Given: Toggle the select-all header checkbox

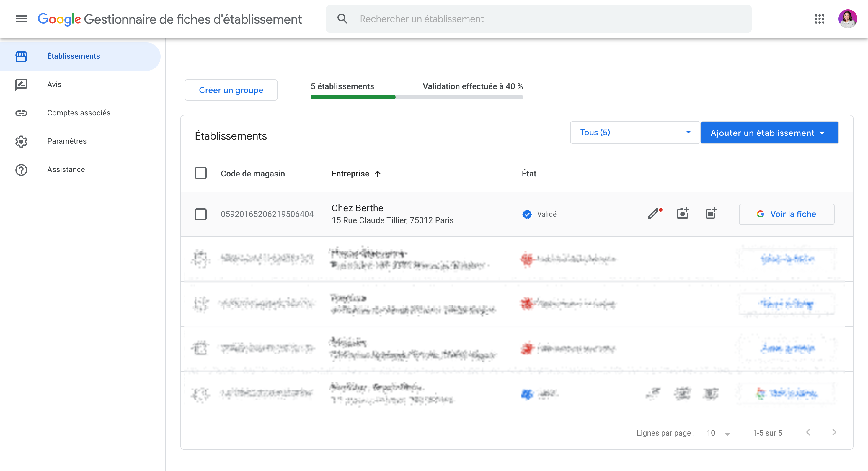Looking at the screenshot, I should pos(201,173).
